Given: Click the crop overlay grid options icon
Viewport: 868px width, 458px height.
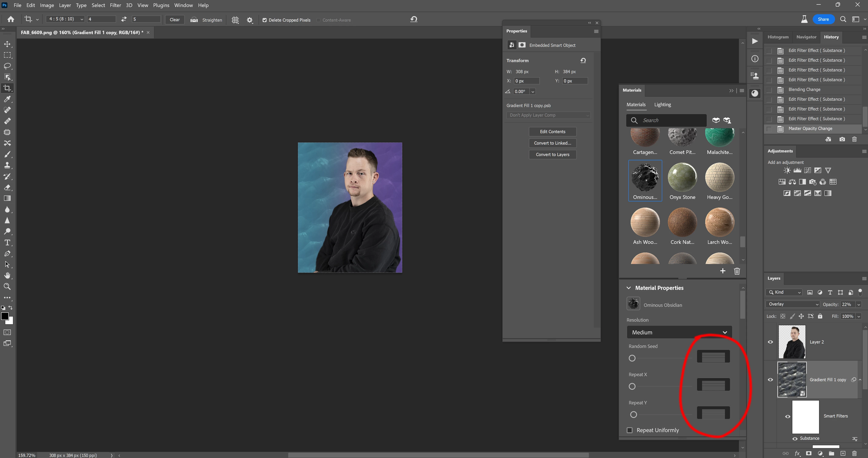Looking at the screenshot, I should tap(235, 20).
